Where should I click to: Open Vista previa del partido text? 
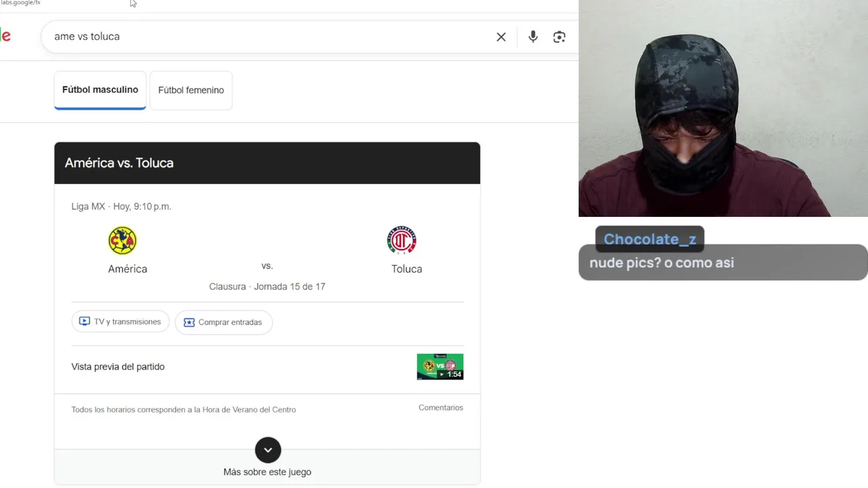click(118, 367)
